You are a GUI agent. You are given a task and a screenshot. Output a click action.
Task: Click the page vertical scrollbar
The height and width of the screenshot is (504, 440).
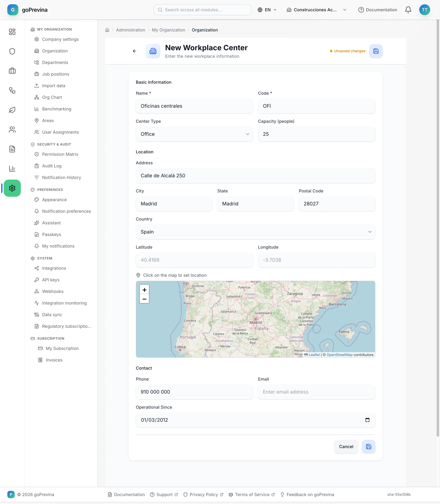pyautogui.click(x=438, y=228)
